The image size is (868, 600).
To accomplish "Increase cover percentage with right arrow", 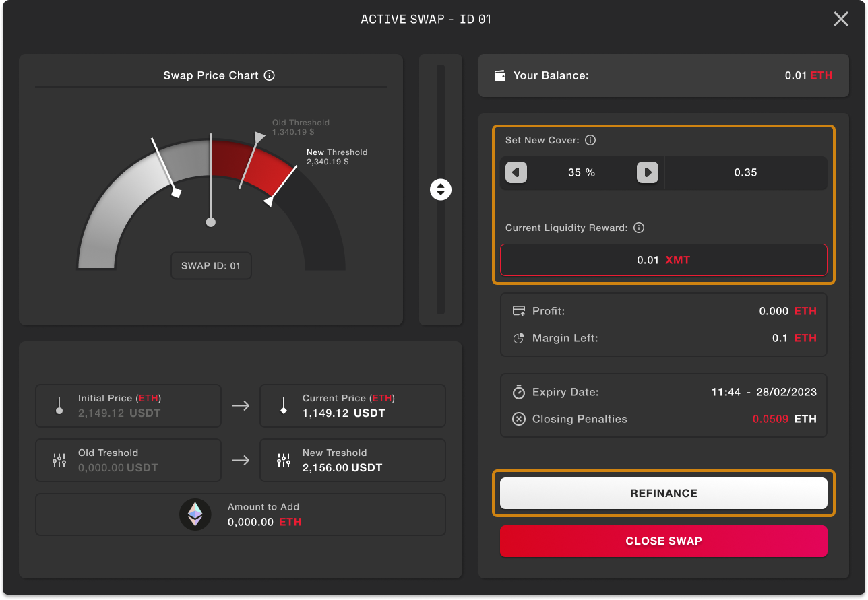I will [x=647, y=172].
